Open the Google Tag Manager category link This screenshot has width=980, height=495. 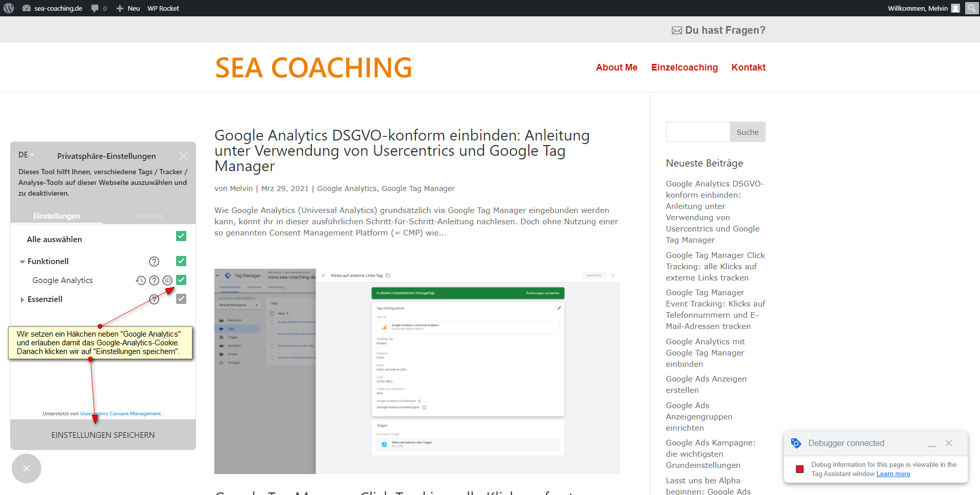[419, 188]
